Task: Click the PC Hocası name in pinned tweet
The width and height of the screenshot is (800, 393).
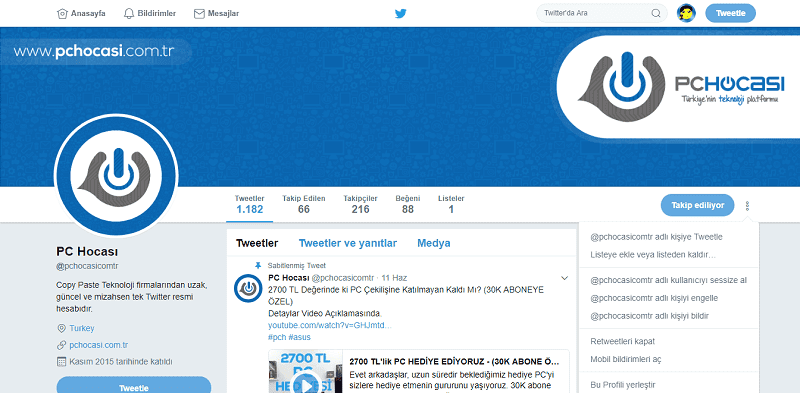Action: pyautogui.click(x=289, y=278)
